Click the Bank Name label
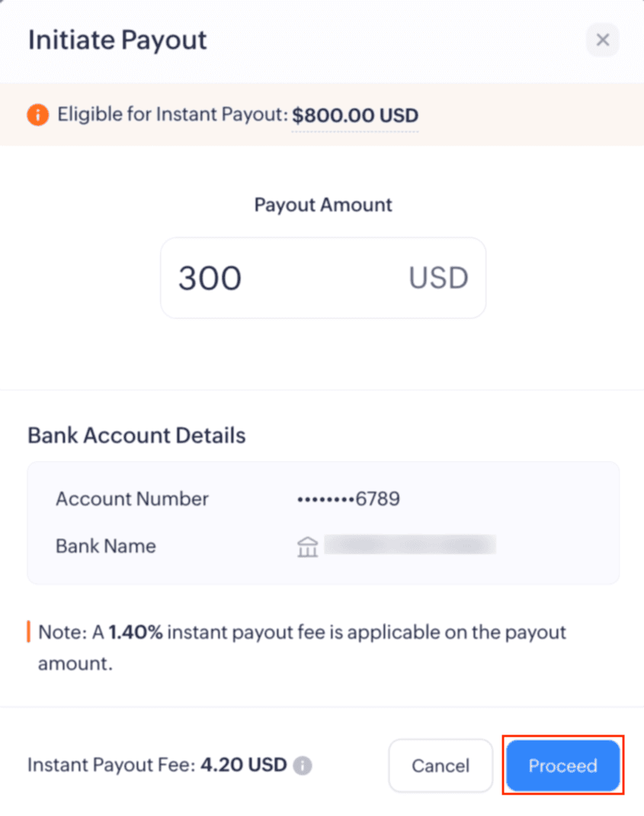Viewport: 644px width, 816px height. (106, 546)
